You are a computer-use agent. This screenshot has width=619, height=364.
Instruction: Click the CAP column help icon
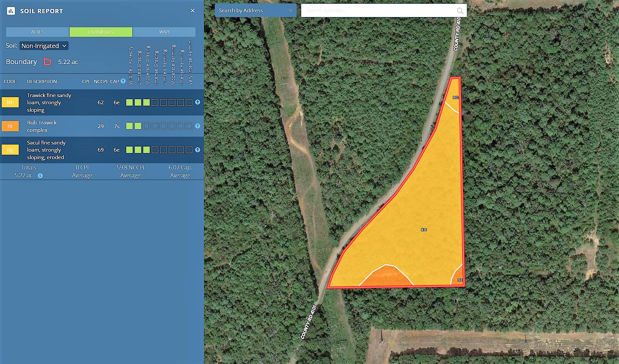point(123,81)
